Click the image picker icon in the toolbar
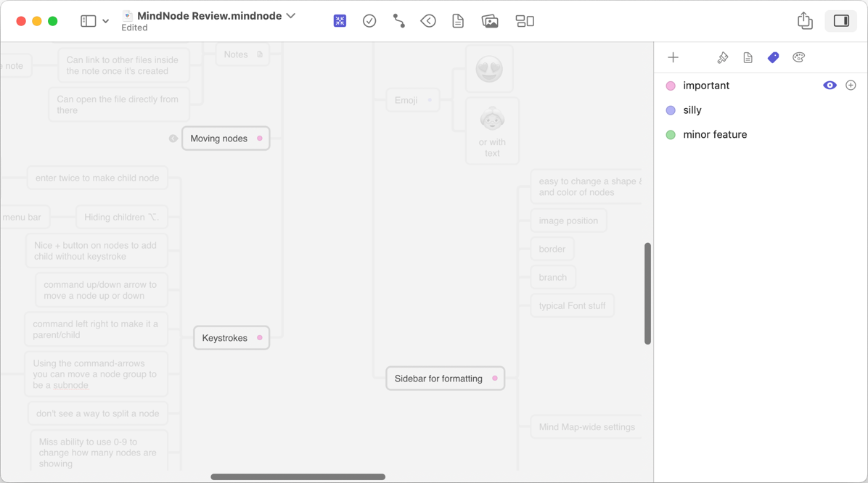This screenshot has width=868, height=483. 490,21
